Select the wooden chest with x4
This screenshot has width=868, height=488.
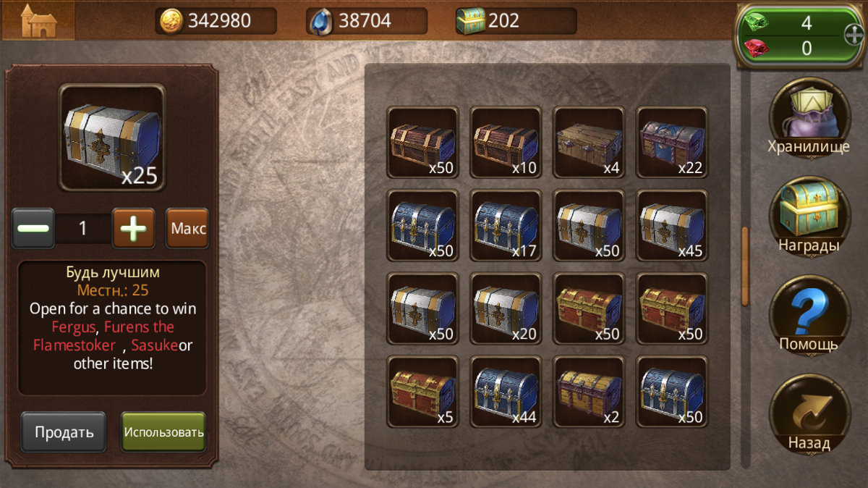[x=589, y=143]
